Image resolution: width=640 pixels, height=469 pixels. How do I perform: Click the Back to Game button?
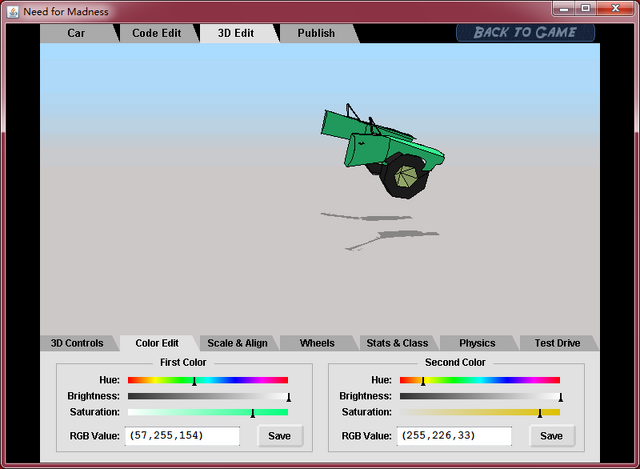pos(525,32)
